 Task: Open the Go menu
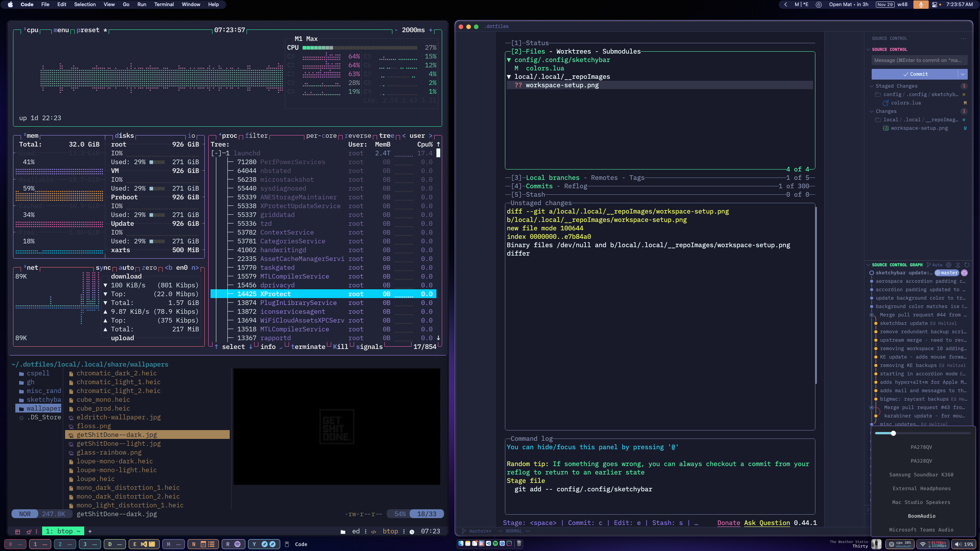126,5
